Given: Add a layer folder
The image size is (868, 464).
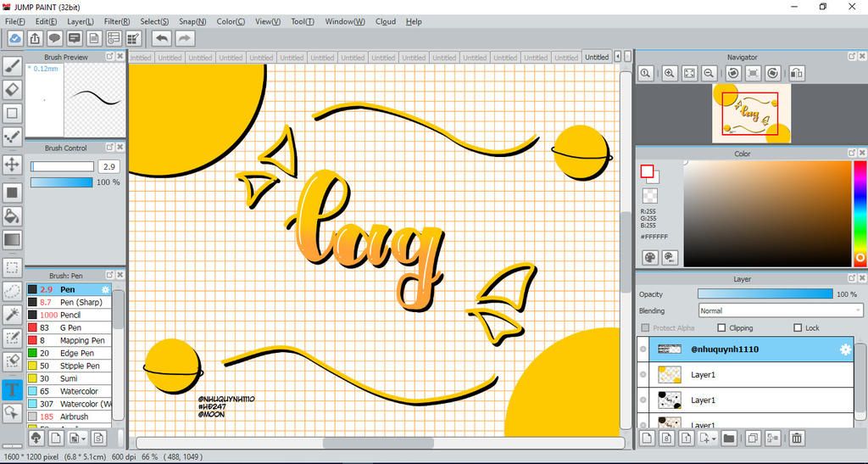Looking at the screenshot, I should tap(728, 439).
